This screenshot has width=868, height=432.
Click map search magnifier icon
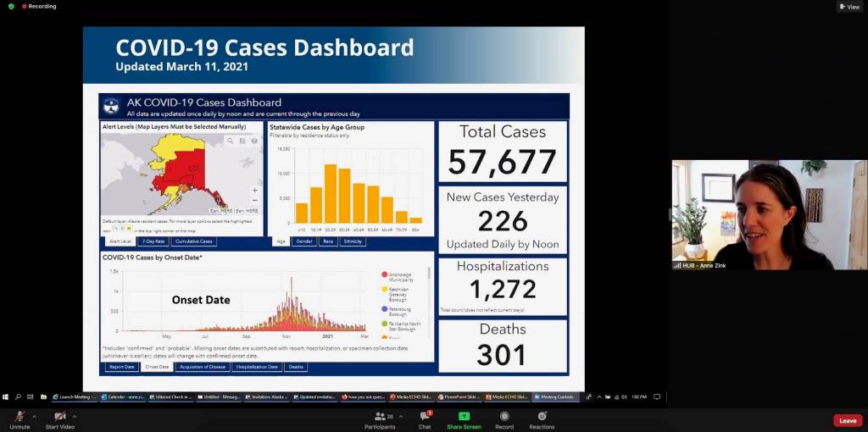230,141
